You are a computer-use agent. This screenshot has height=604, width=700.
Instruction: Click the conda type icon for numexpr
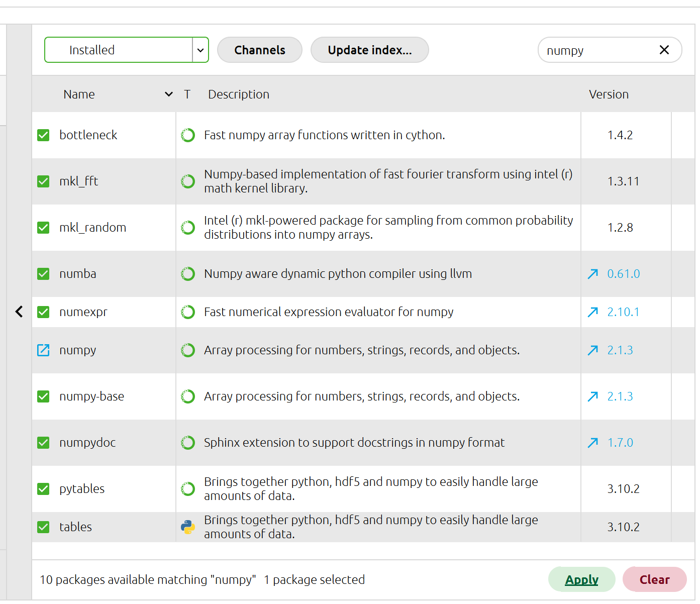[x=188, y=312]
